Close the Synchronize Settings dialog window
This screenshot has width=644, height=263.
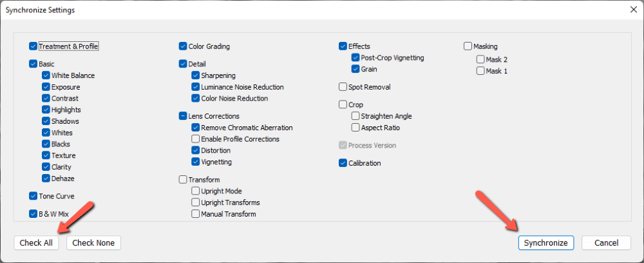tap(634, 10)
